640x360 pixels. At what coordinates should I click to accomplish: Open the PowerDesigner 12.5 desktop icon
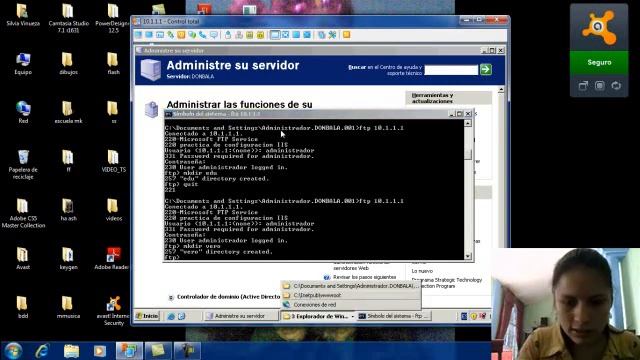tap(113, 18)
